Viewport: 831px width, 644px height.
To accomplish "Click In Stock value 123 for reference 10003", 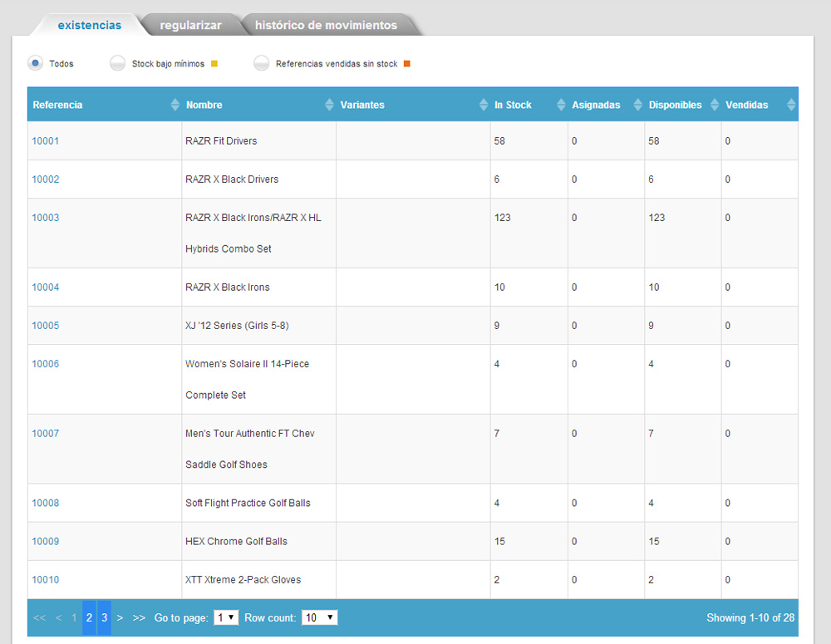I will [503, 218].
